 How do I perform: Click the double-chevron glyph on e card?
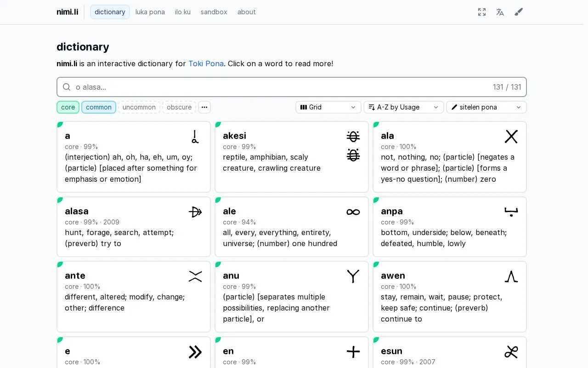pyautogui.click(x=195, y=352)
